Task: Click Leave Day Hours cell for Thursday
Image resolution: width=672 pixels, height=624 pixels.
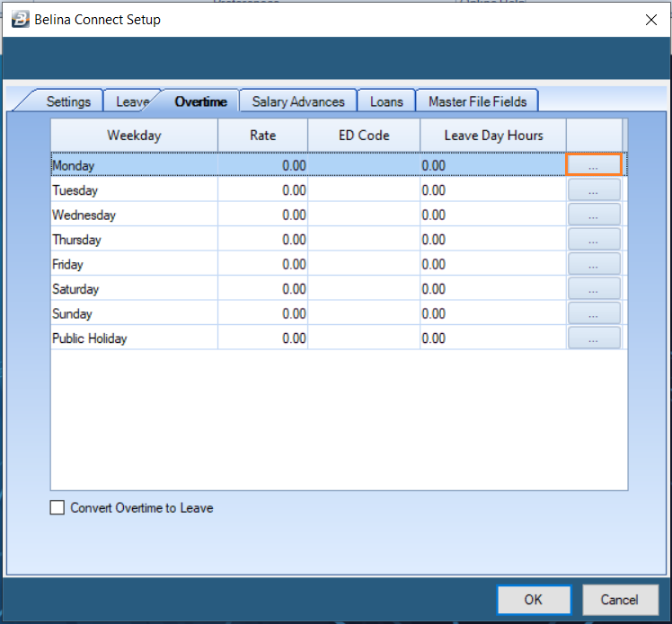Action: click(x=493, y=240)
